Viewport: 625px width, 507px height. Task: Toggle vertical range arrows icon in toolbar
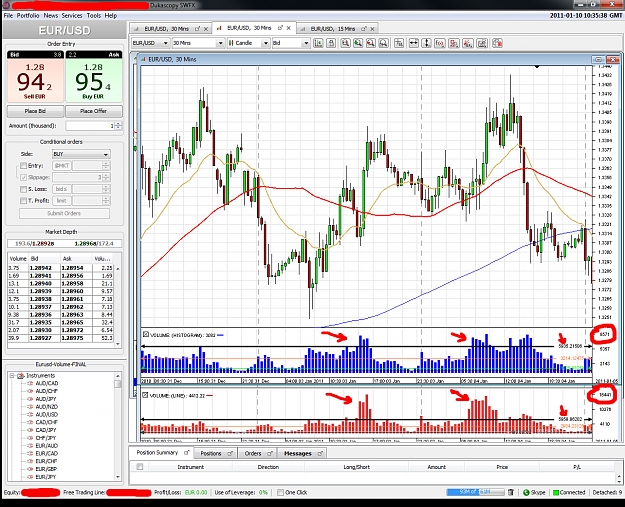pos(426,43)
